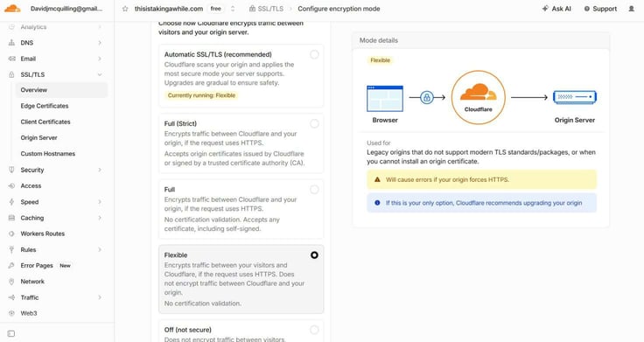Click the lock connection icon in diagram

point(427,97)
